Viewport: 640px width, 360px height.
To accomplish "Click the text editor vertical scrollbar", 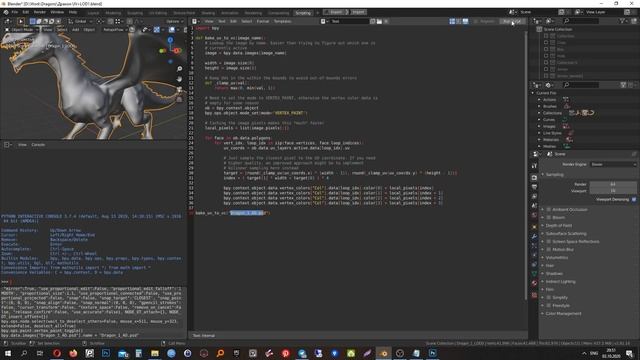I will pos(525,165).
